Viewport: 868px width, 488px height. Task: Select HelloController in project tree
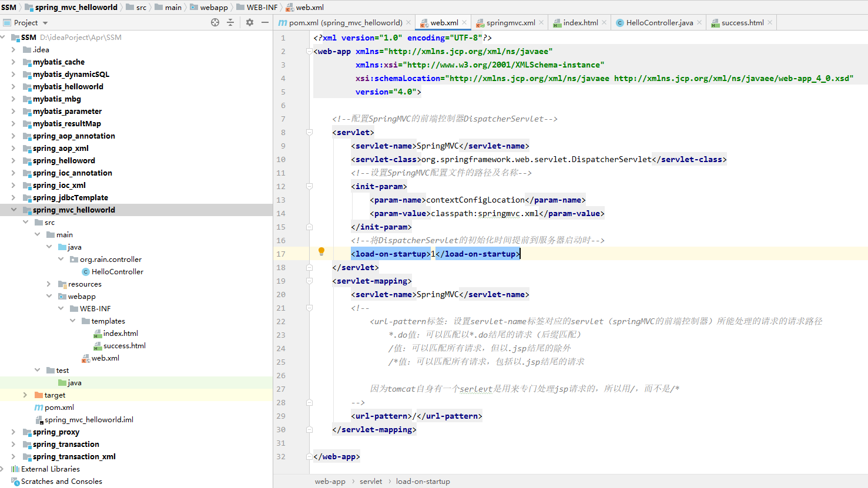coord(118,272)
